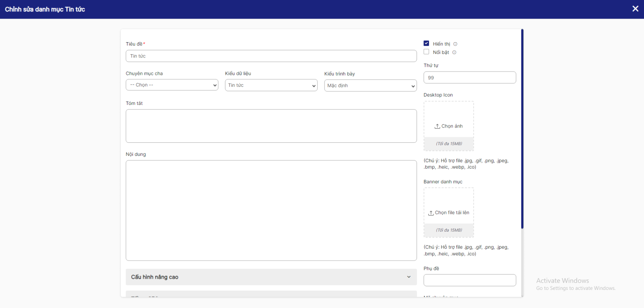Close the Tin tức category edit dialog

(x=635, y=9)
